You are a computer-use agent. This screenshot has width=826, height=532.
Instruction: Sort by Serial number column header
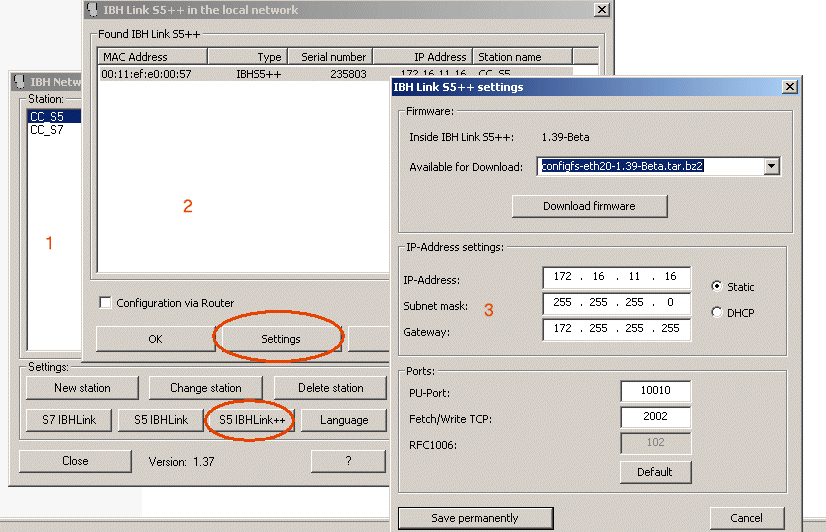coord(330,56)
